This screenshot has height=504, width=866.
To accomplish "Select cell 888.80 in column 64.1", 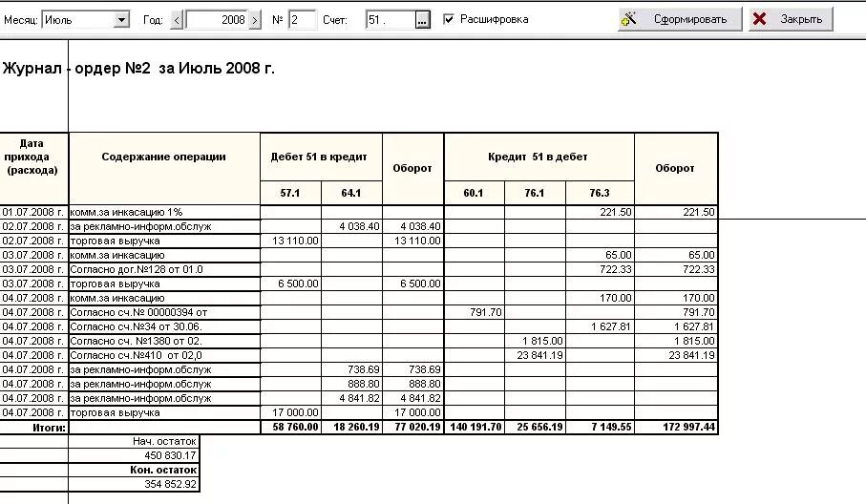I will coord(351,385).
